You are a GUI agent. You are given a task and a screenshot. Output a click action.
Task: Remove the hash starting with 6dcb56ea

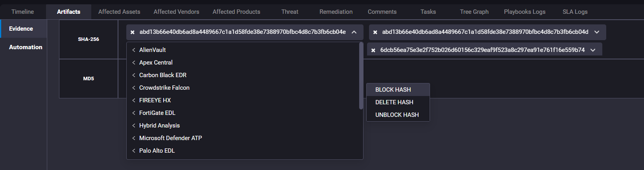coord(373,50)
